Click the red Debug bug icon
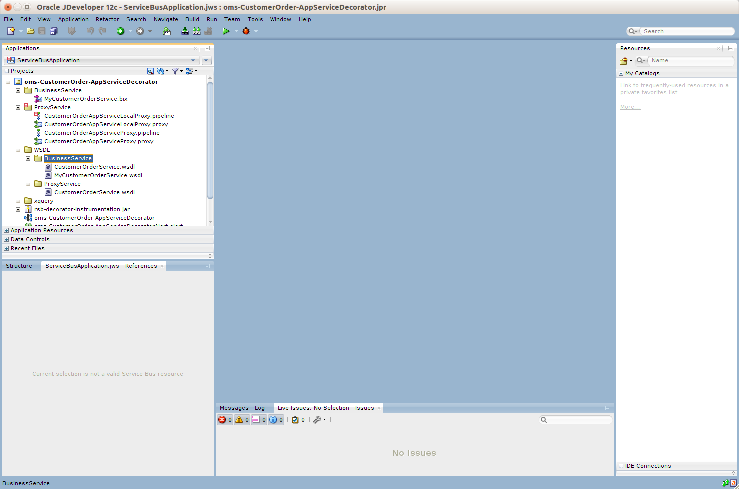 tap(246, 31)
